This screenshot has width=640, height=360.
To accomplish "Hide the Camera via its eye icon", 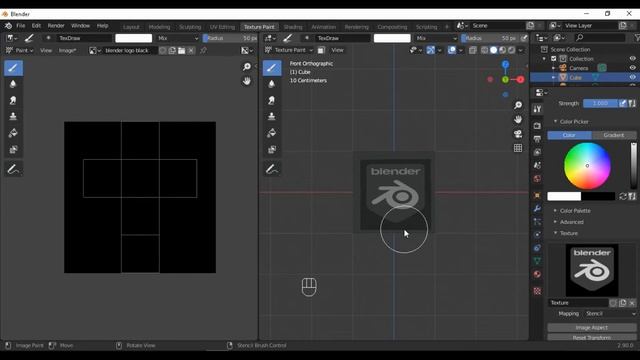I will point(632,68).
